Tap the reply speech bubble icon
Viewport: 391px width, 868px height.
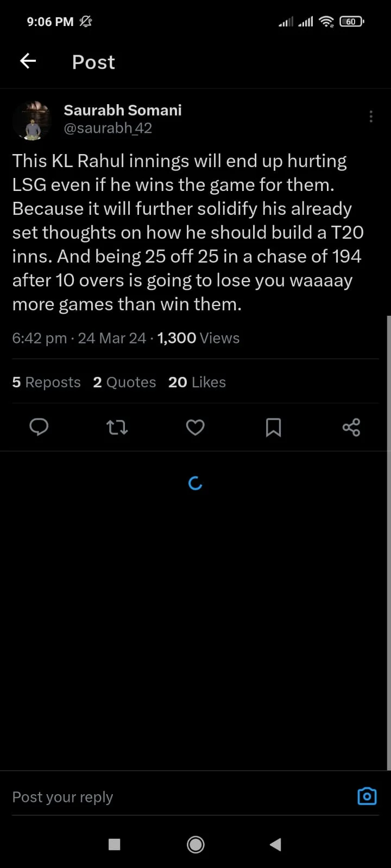(x=39, y=427)
